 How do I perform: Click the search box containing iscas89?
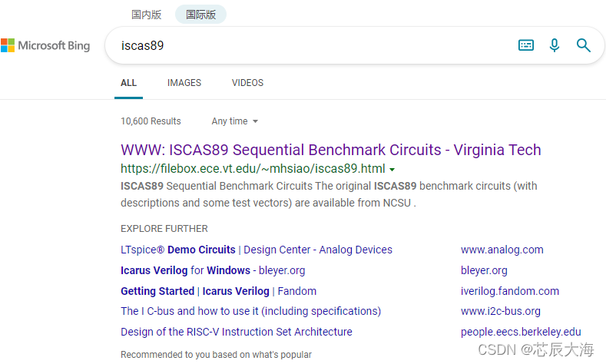310,45
